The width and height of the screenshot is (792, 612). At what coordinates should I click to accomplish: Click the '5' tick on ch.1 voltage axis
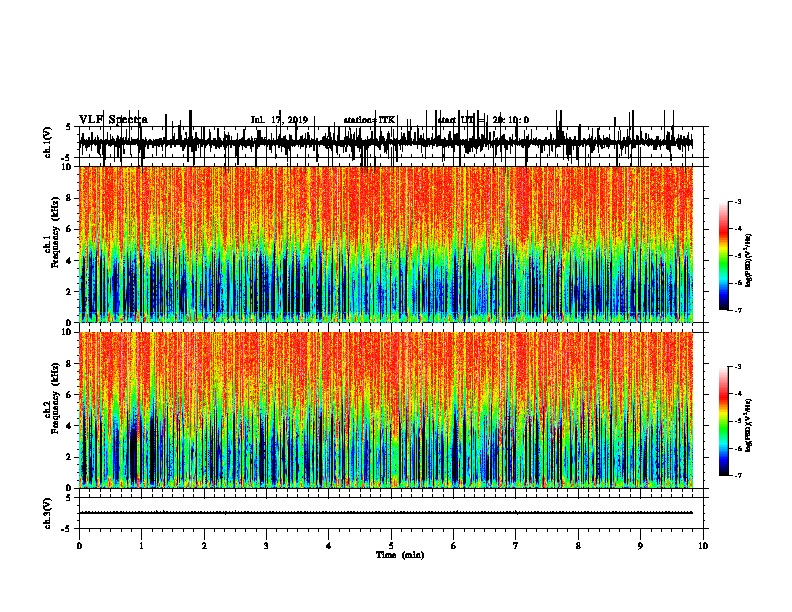click(x=68, y=127)
